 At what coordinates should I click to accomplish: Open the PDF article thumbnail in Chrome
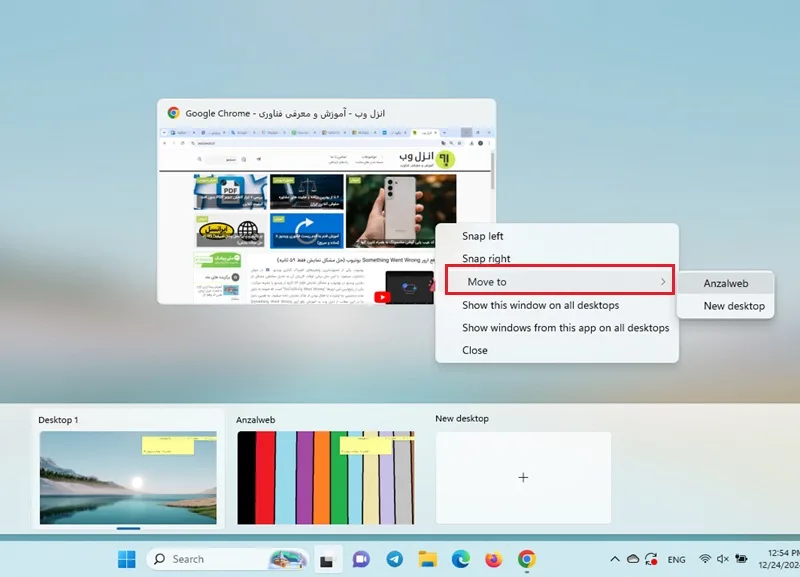coord(230,192)
